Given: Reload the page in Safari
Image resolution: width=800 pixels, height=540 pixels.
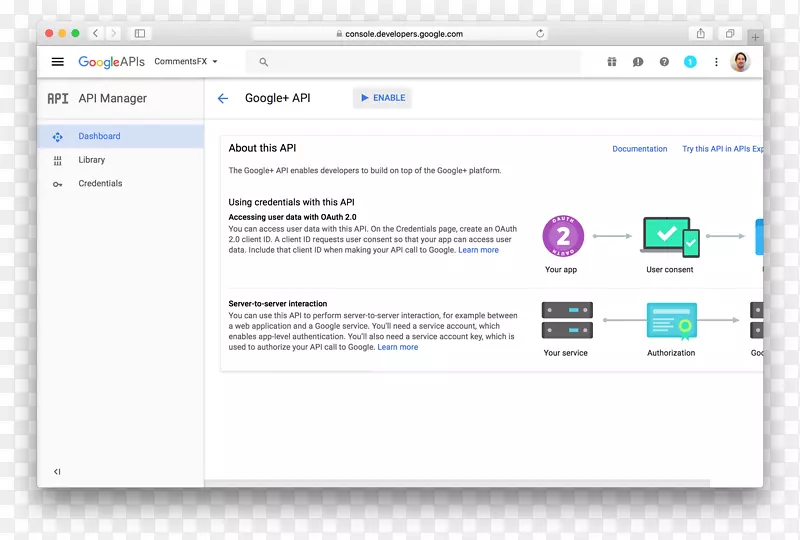Looking at the screenshot, I should pyautogui.click(x=540, y=34).
